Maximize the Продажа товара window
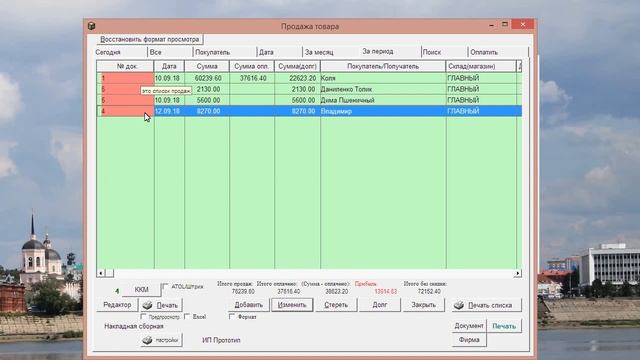Viewport: 640px width, 360px height. tap(505, 24)
